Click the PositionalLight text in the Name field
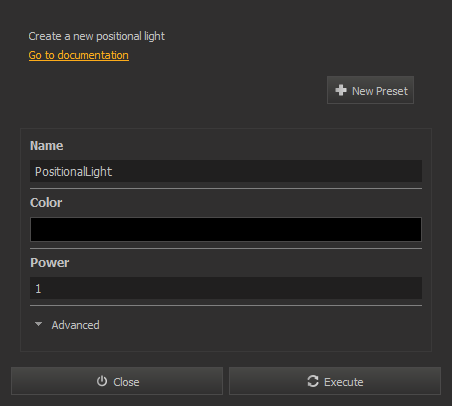The width and height of the screenshot is (452, 406). [x=73, y=172]
